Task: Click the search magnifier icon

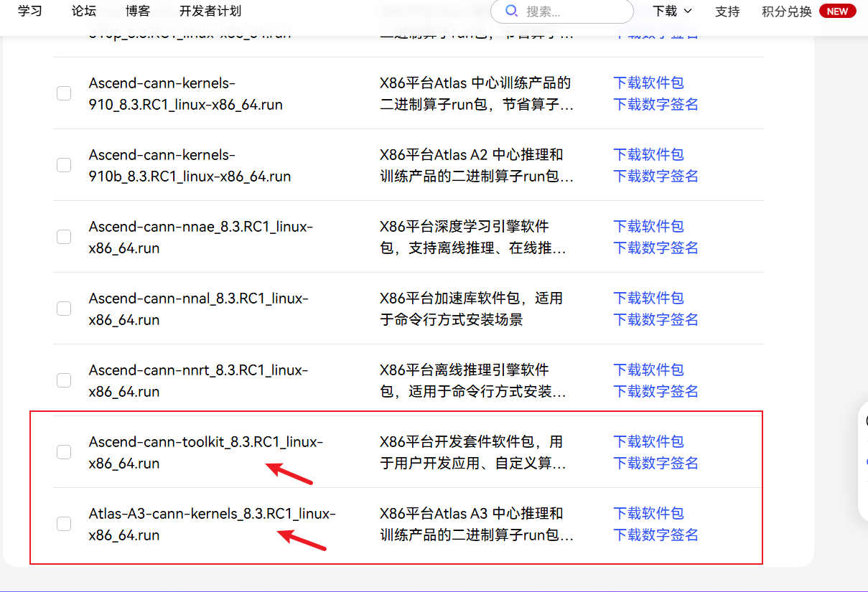Action: click(x=511, y=11)
